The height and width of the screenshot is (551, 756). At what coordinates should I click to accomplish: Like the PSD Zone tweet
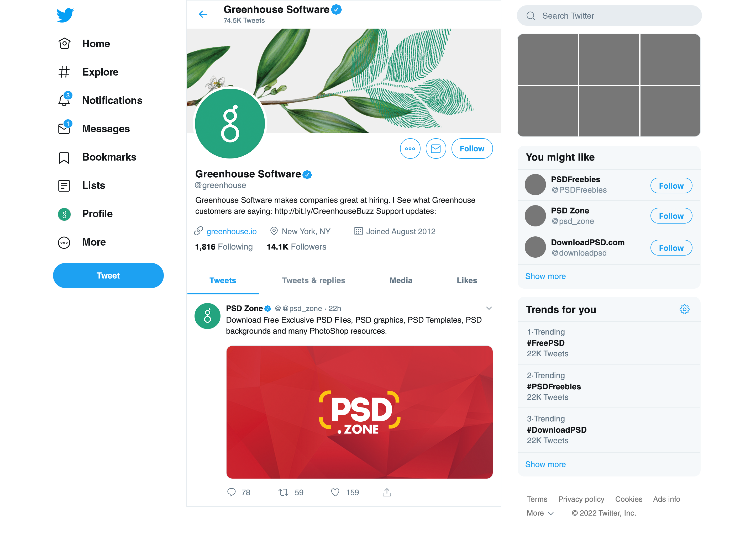pyautogui.click(x=335, y=492)
